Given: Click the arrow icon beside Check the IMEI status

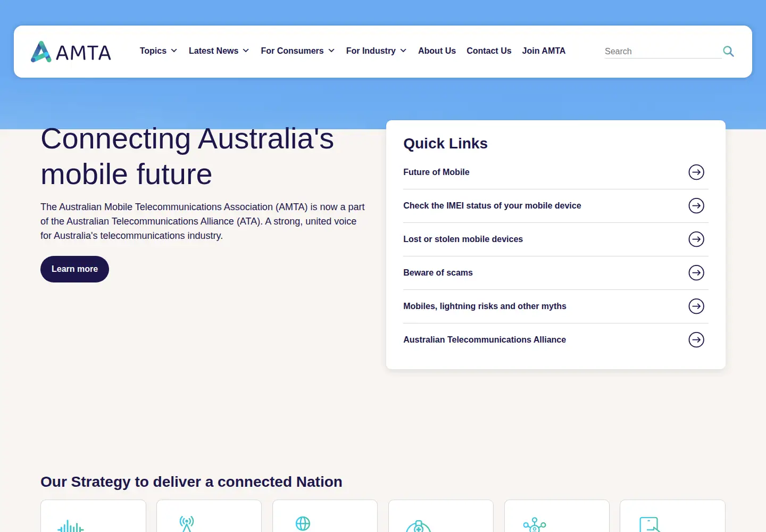Looking at the screenshot, I should 696,206.
